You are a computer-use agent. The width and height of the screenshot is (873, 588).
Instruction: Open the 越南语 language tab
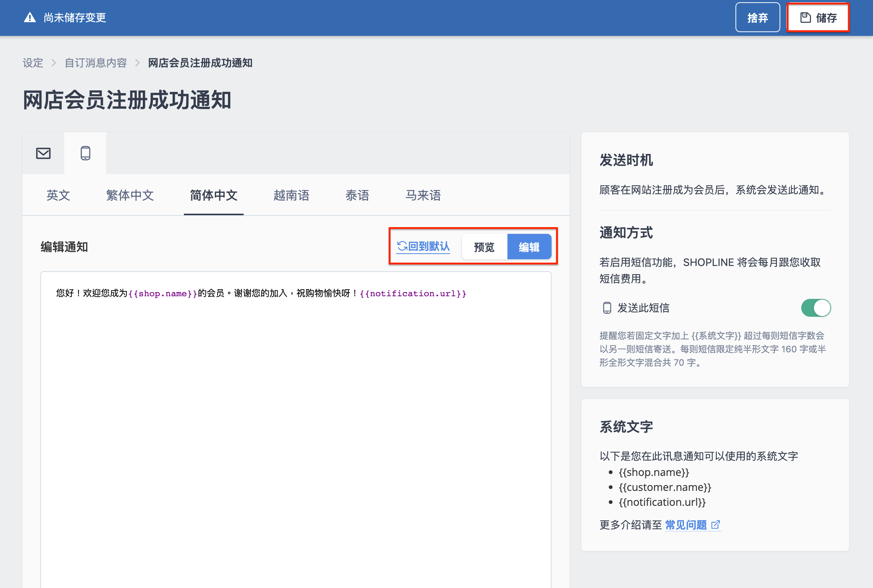tap(291, 195)
